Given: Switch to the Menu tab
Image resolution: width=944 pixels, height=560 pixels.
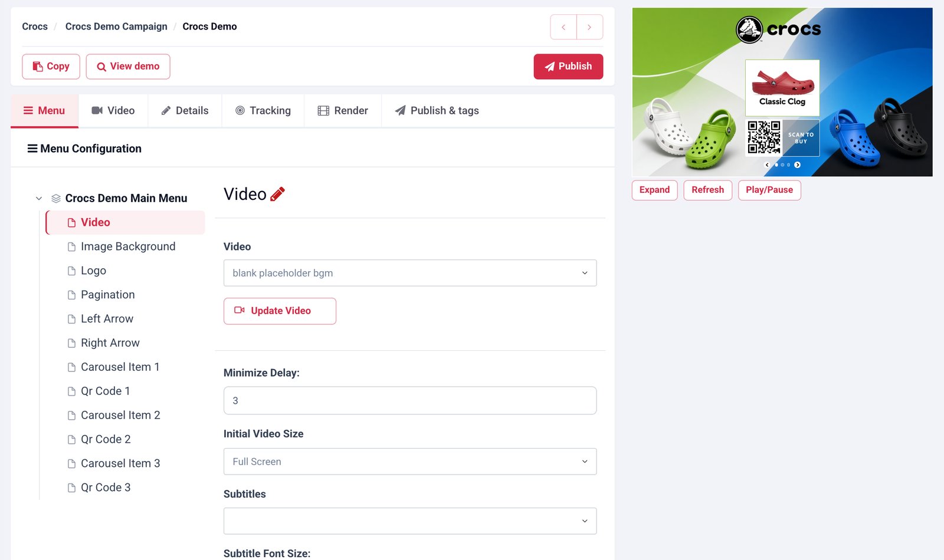Looking at the screenshot, I should click(x=44, y=111).
